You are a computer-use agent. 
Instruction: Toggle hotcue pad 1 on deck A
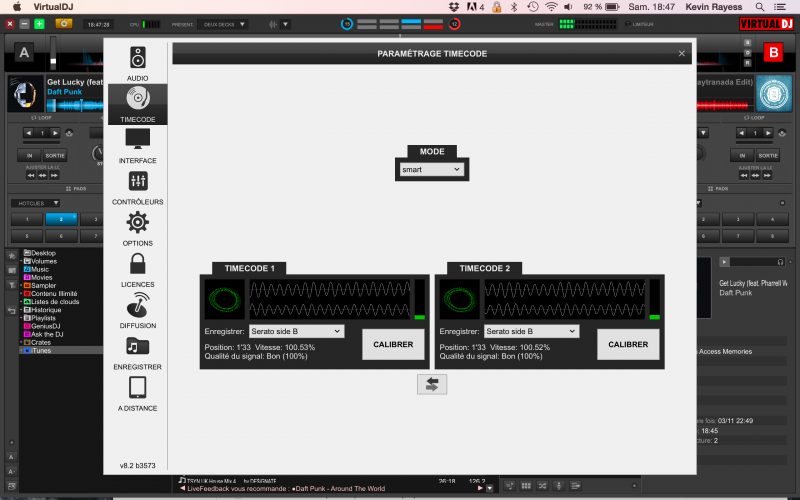pyautogui.click(x=27, y=219)
